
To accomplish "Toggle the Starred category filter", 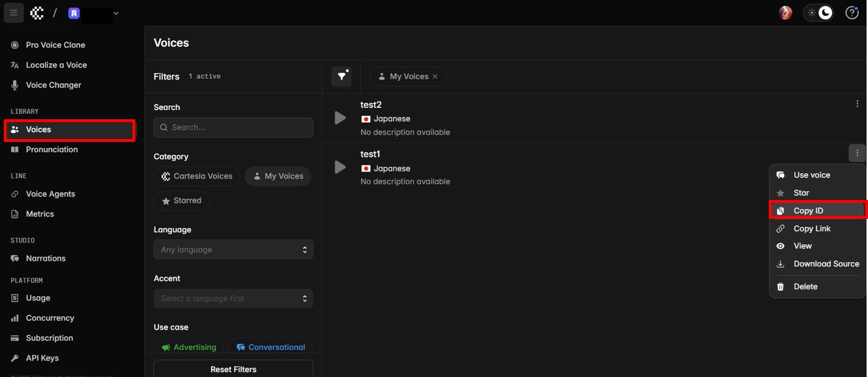I will [x=181, y=201].
